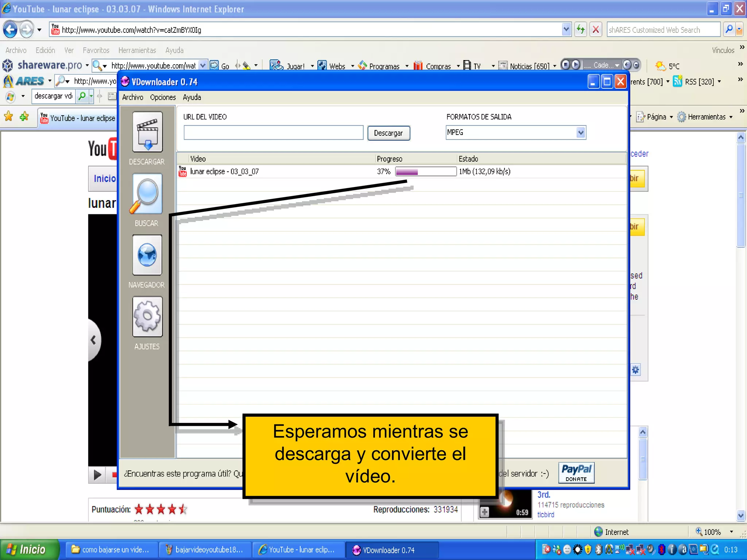Click the related video thumbnail 0:59
This screenshot has width=747, height=560.
(505, 505)
